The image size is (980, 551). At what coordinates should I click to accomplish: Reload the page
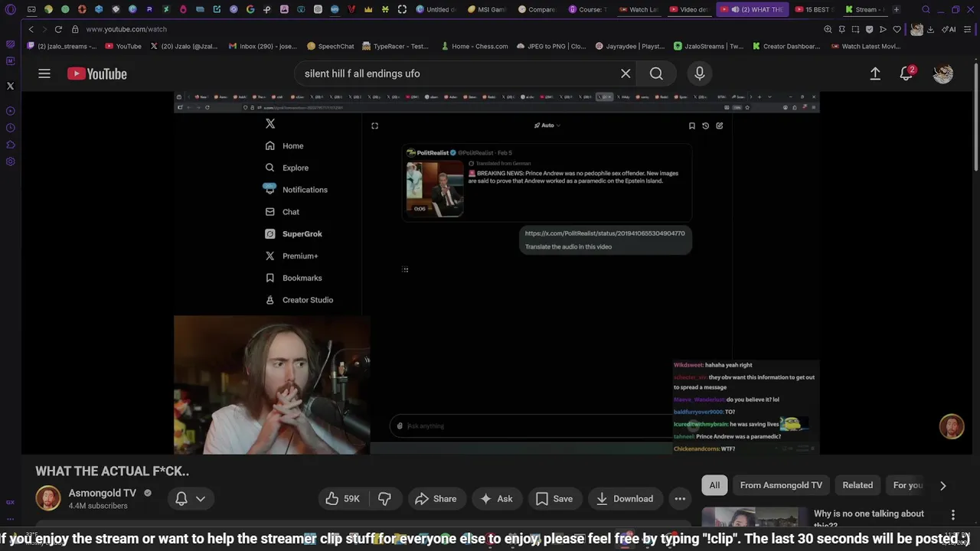coord(58,29)
